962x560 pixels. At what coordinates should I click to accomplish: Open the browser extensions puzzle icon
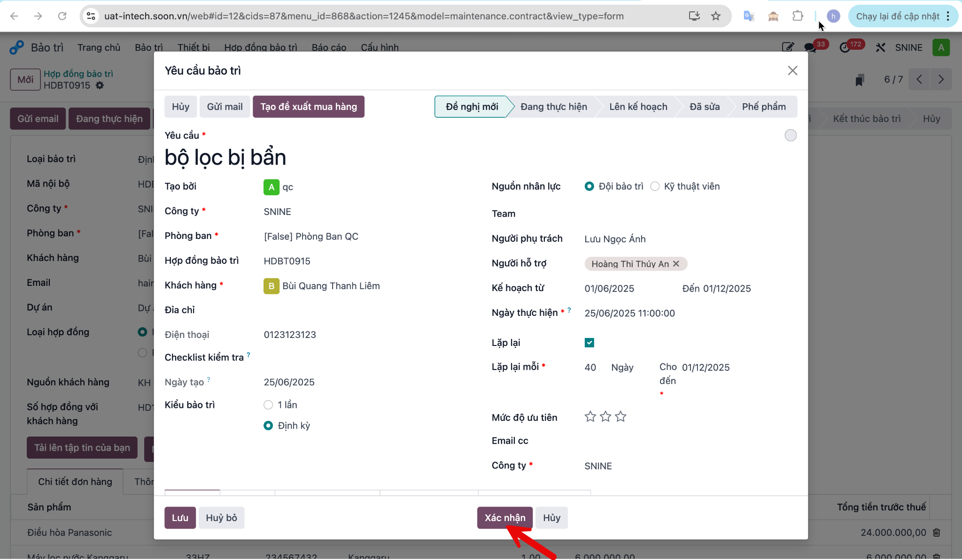pos(797,16)
